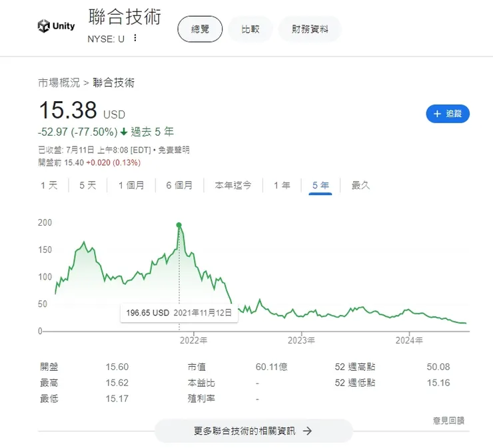The height and width of the screenshot is (448, 493).
Task: Choose the 1 個月 time range
Action: [131, 185]
